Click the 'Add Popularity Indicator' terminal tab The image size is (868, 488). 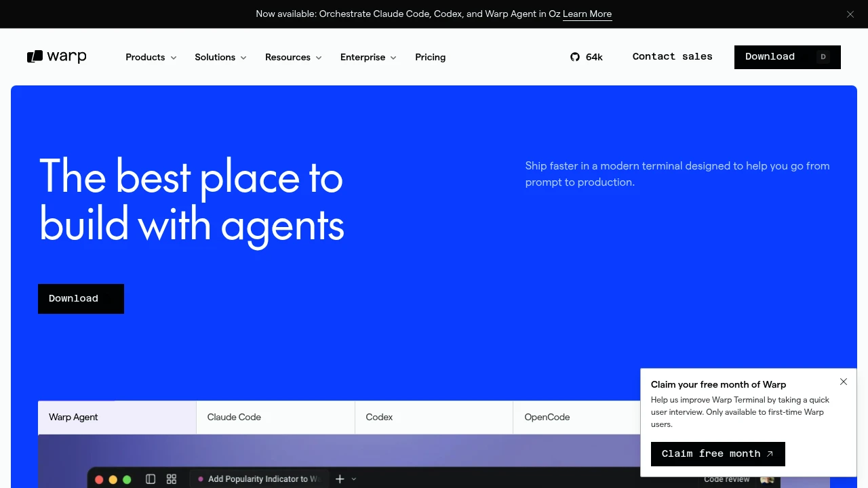pyautogui.click(x=260, y=479)
